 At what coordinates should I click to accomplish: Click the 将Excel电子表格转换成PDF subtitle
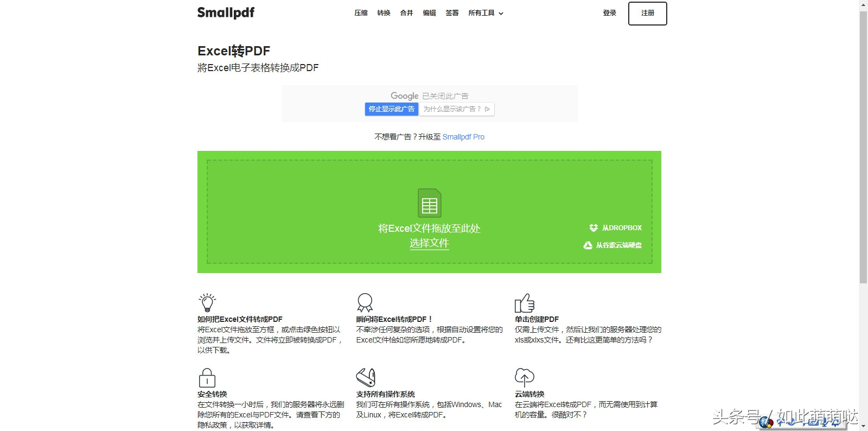point(258,68)
